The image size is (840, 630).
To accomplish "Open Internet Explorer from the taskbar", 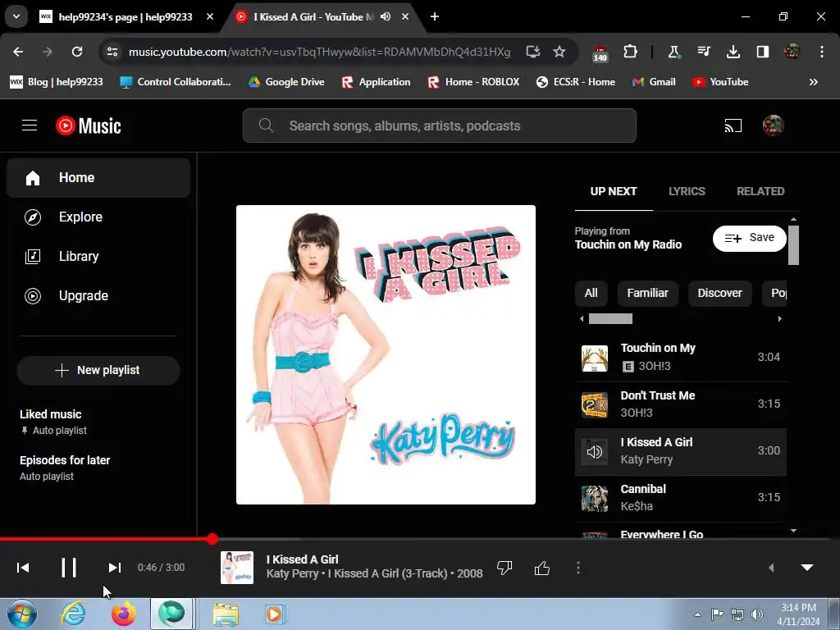I will [x=72, y=614].
